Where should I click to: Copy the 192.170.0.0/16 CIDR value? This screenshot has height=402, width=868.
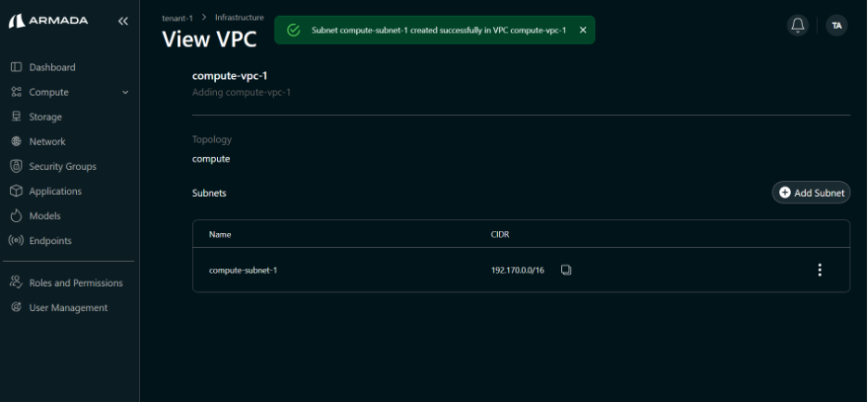click(566, 270)
